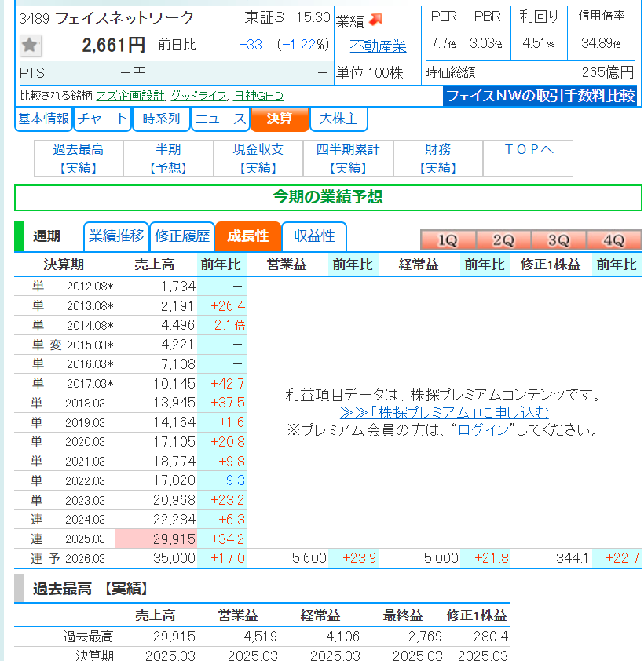The image size is (644, 661).
Task: Click the 2Q quarter button
Action: [x=503, y=240]
